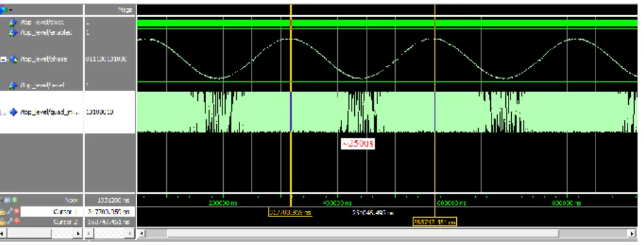644x246 pixels.
Task: Select the /top_level/enabled signal name
Action: 46,33
